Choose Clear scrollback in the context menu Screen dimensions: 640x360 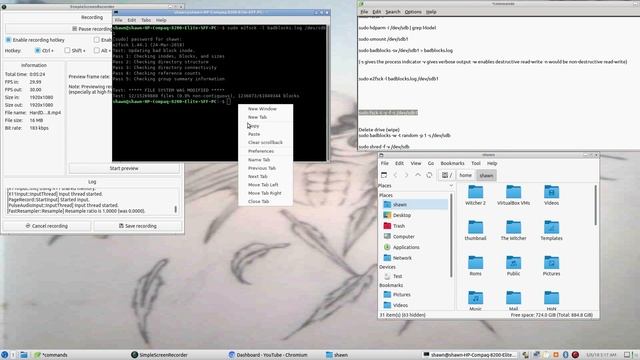click(265, 142)
